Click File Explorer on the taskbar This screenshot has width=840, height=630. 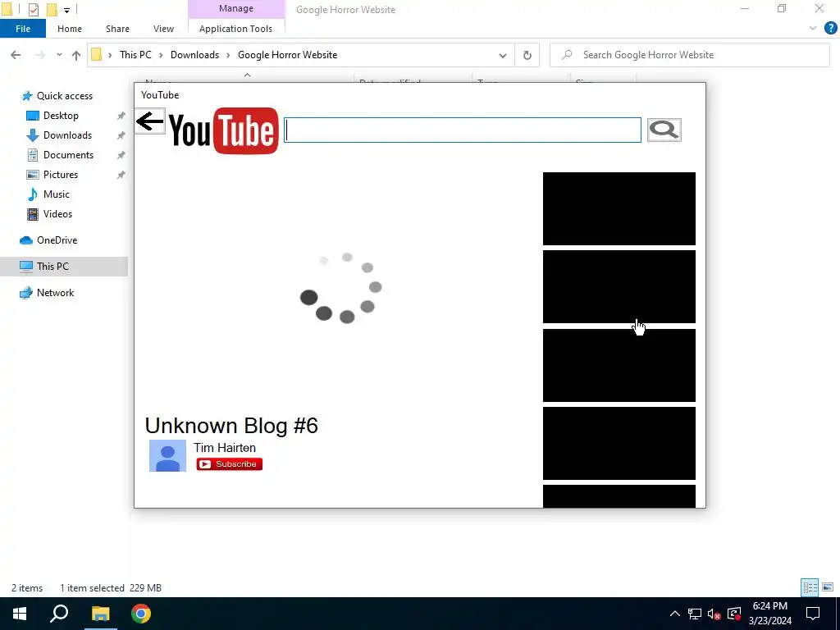click(x=100, y=614)
